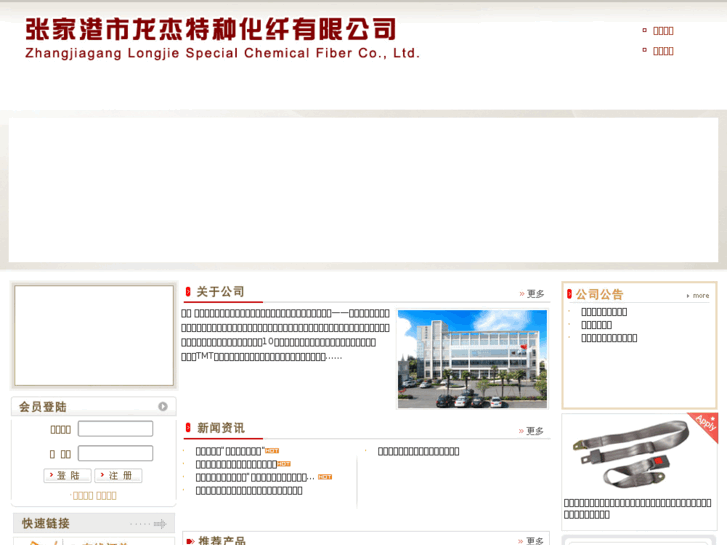The height and width of the screenshot is (545, 727).
Task: Open third news item ending with ellipsis
Action: (x=255, y=477)
